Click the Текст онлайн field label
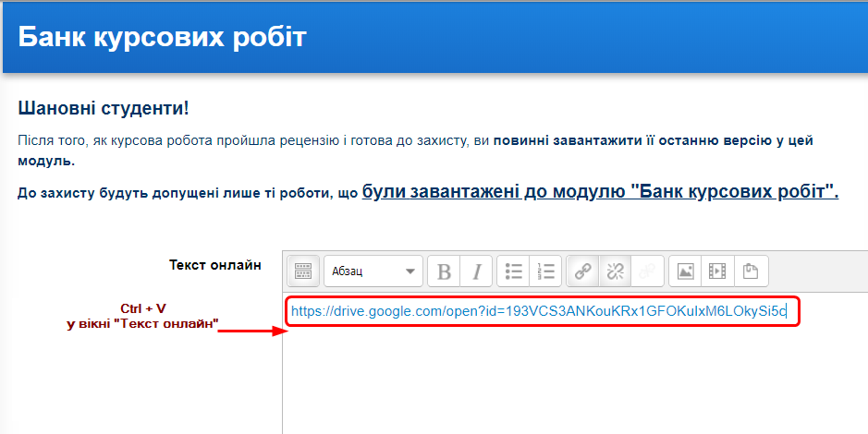The height and width of the screenshot is (434, 868). (214, 265)
